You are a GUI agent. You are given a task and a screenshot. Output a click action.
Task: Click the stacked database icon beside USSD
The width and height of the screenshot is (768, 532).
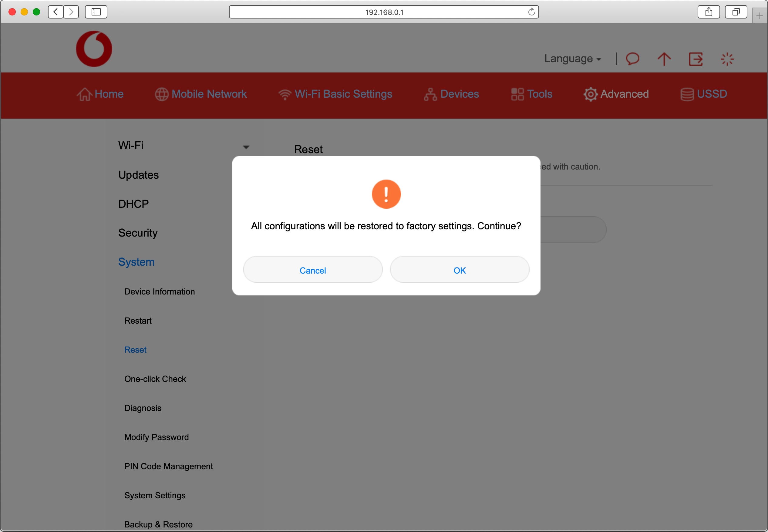(x=687, y=94)
